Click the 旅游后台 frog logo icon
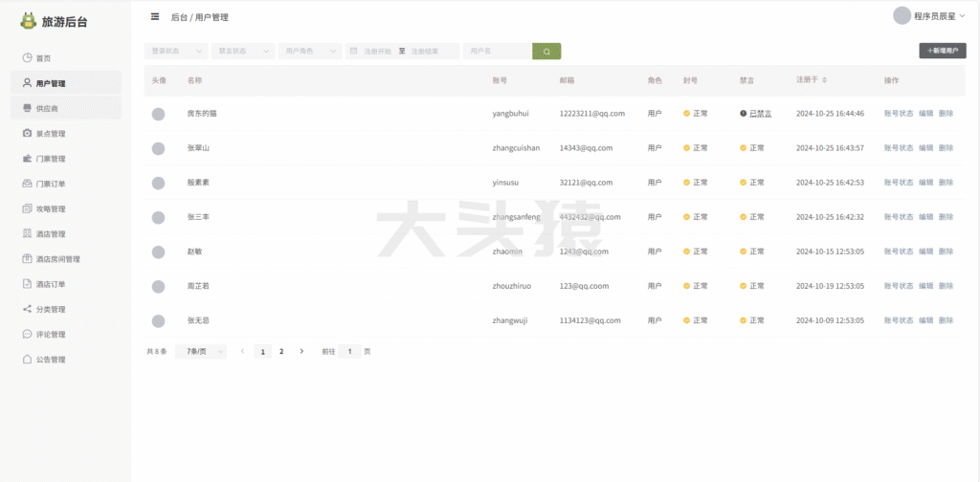Viewport: 980px width, 482px height. [28, 21]
